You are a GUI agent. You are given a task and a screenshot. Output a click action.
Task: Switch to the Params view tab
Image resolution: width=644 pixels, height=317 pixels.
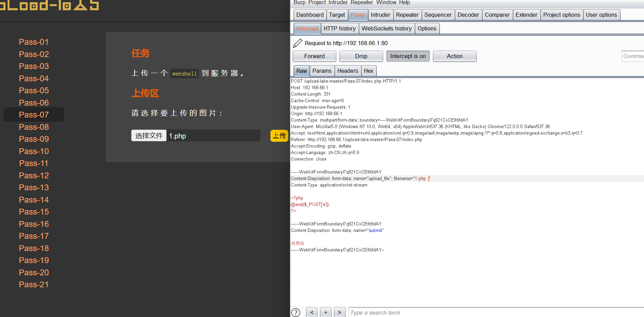(322, 71)
